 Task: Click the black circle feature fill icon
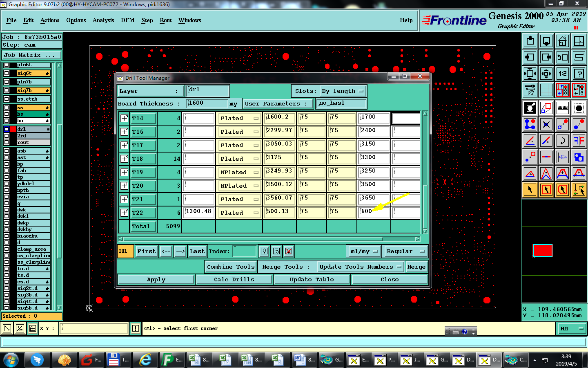point(579,108)
